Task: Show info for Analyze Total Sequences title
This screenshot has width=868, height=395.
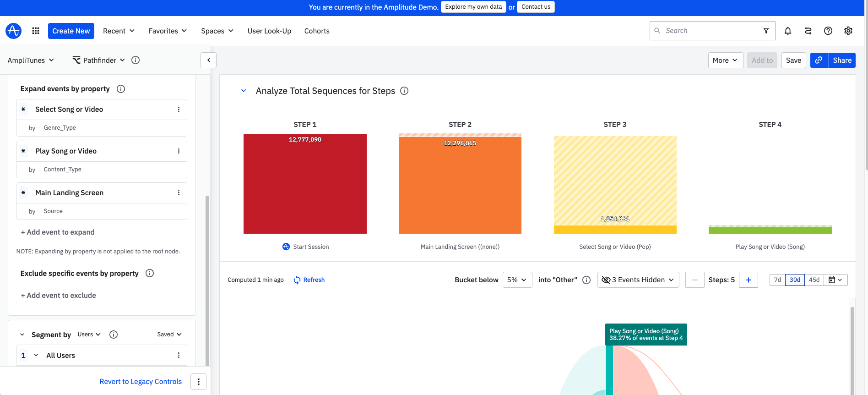Action: [404, 91]
